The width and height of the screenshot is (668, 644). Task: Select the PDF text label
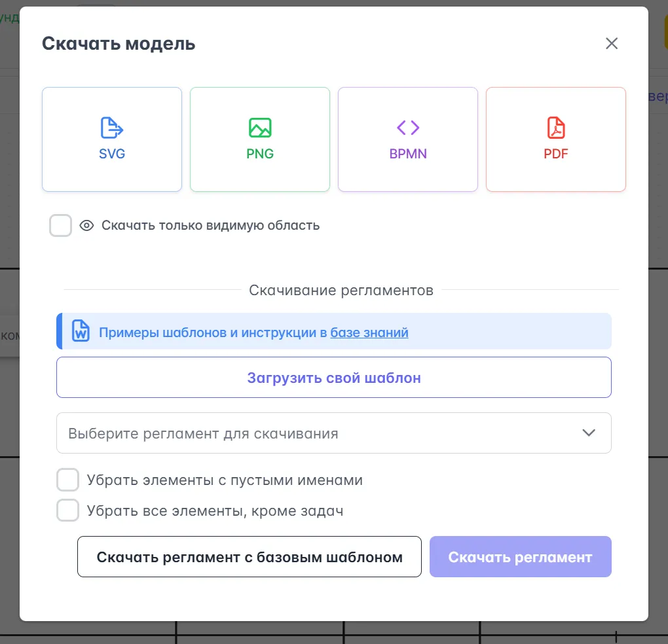pos(556,154)
